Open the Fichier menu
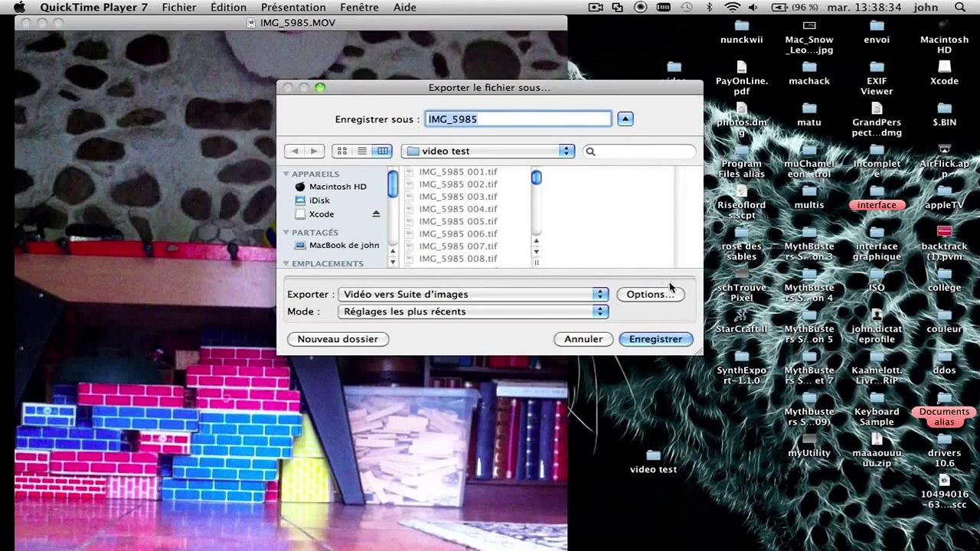The image size is (980, 551). tap(179, 8)
